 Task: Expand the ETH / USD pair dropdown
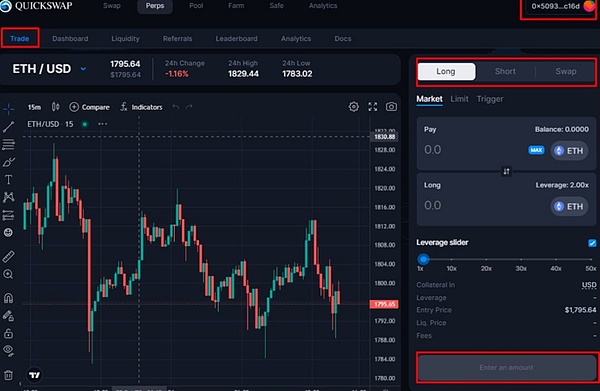83,69
